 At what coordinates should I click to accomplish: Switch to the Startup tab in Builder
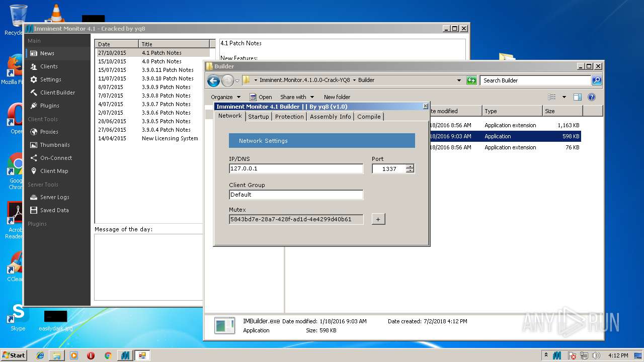[259, 116]
